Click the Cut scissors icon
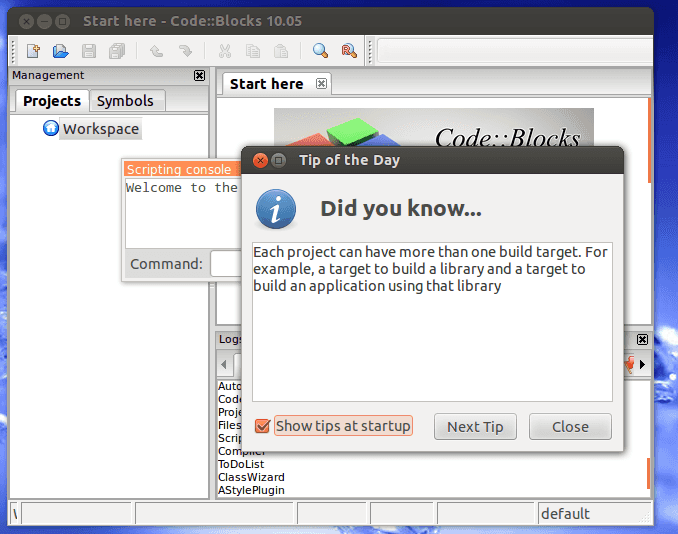678x534 pixels. click(x=225, y=51)
